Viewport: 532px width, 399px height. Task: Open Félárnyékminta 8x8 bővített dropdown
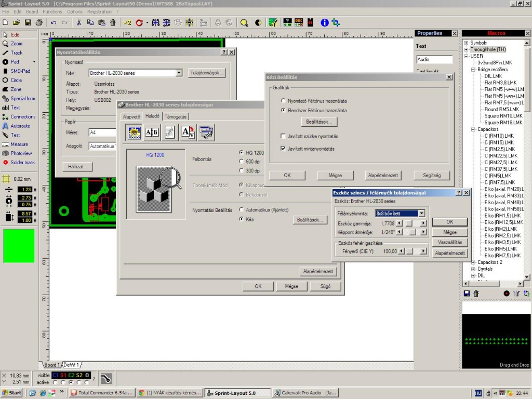tap(421, 214)
